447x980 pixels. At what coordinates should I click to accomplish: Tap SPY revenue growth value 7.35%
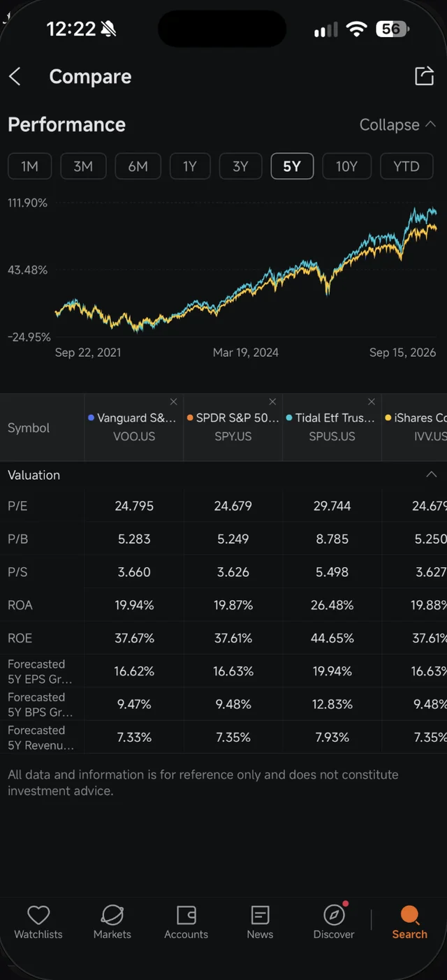[233, 737]
